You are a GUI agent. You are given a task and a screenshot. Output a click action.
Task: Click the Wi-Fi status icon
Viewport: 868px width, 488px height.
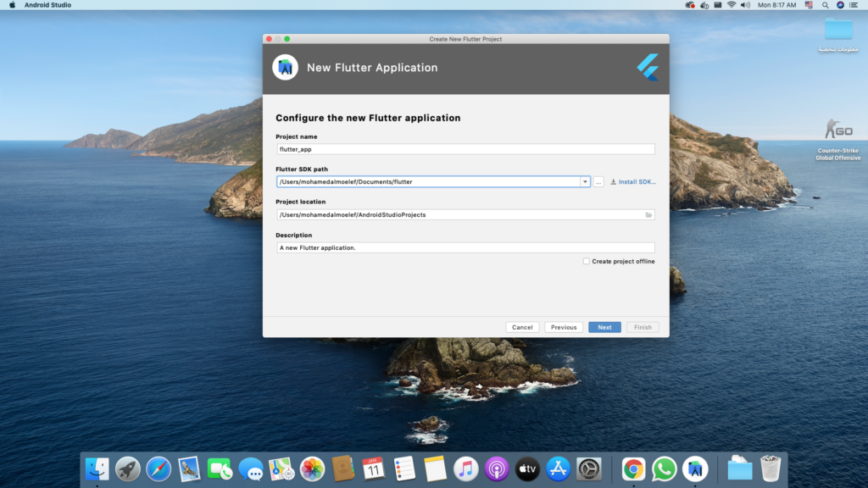click(x=732, y=5)
